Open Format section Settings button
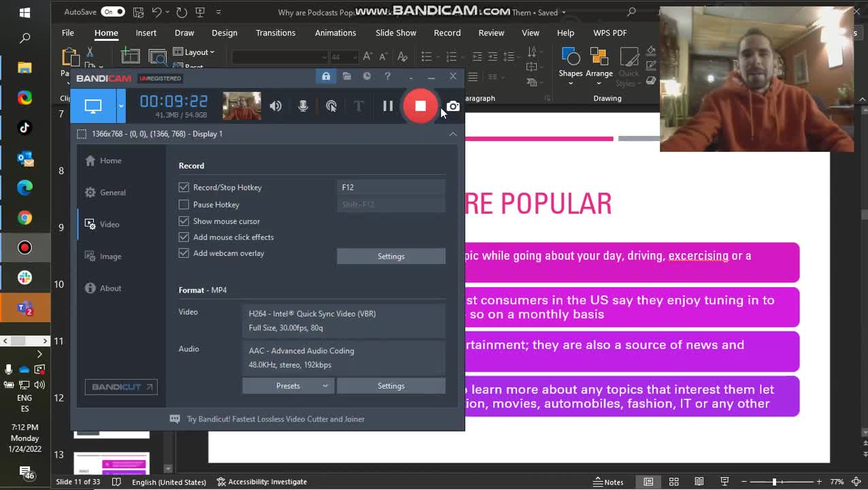This screenshot has height=490, width=868. tap(391, 386)
